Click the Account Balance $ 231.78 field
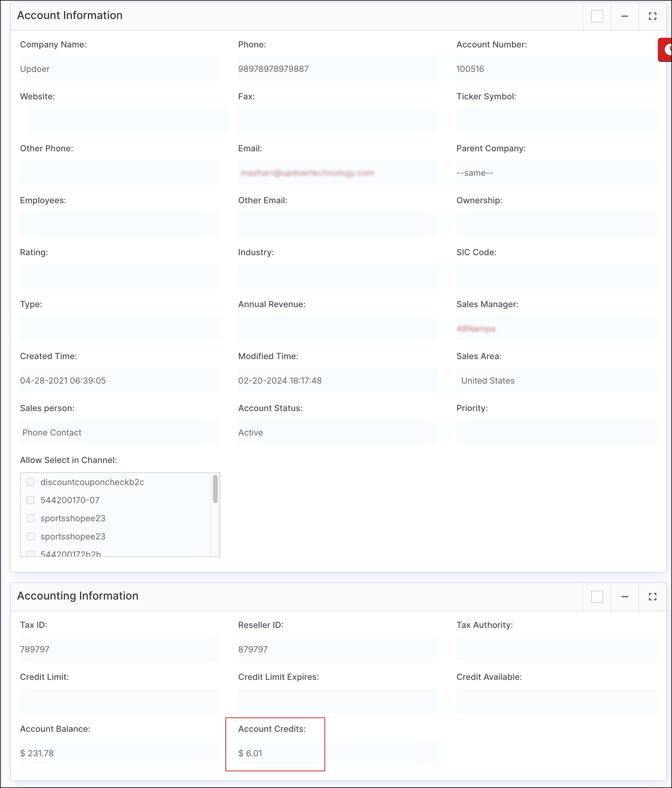The height and width of the screenshot is (788, 672). coord(120,753)
